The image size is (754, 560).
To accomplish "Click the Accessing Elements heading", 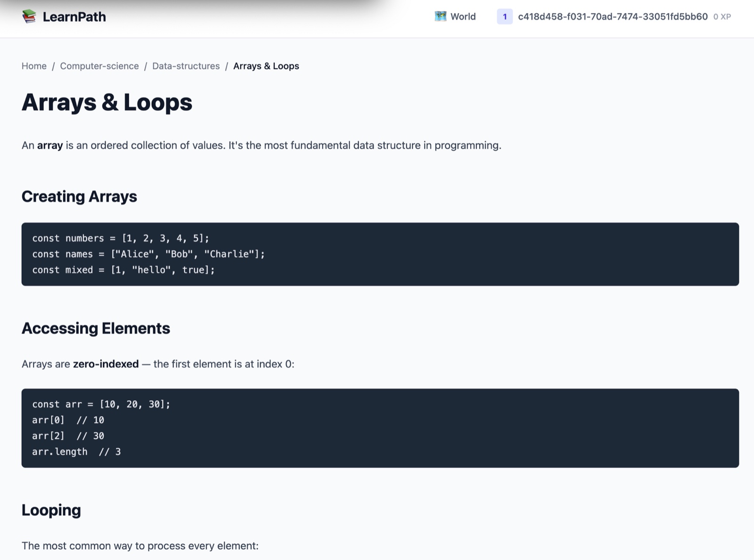I will 96,328.
